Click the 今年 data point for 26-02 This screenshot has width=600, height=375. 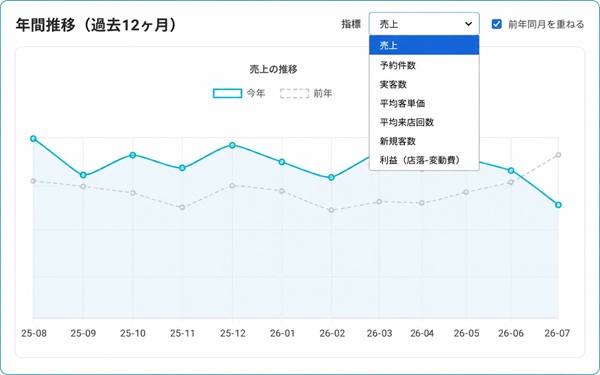pyautogui.click(x=332, y=178)
